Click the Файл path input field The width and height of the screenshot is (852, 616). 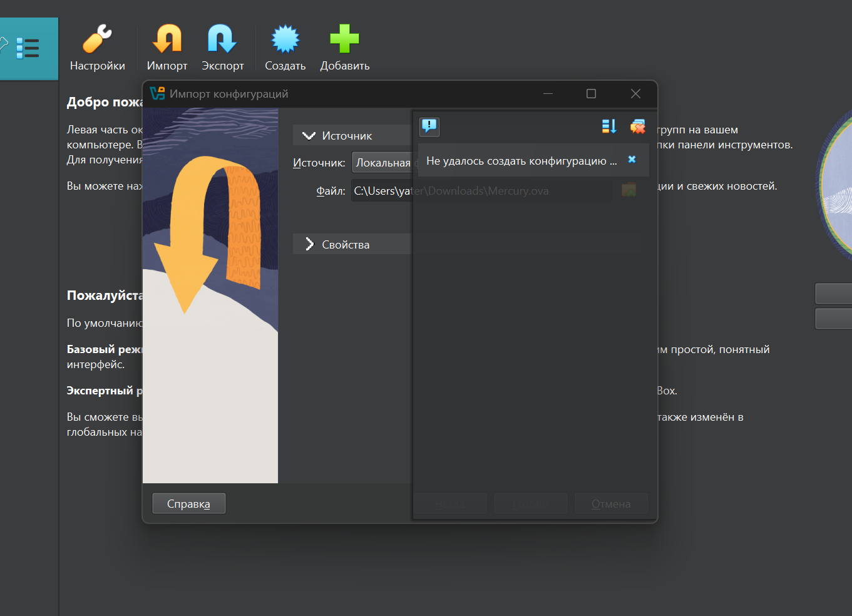pyautogui.click(x=382, y=191)
